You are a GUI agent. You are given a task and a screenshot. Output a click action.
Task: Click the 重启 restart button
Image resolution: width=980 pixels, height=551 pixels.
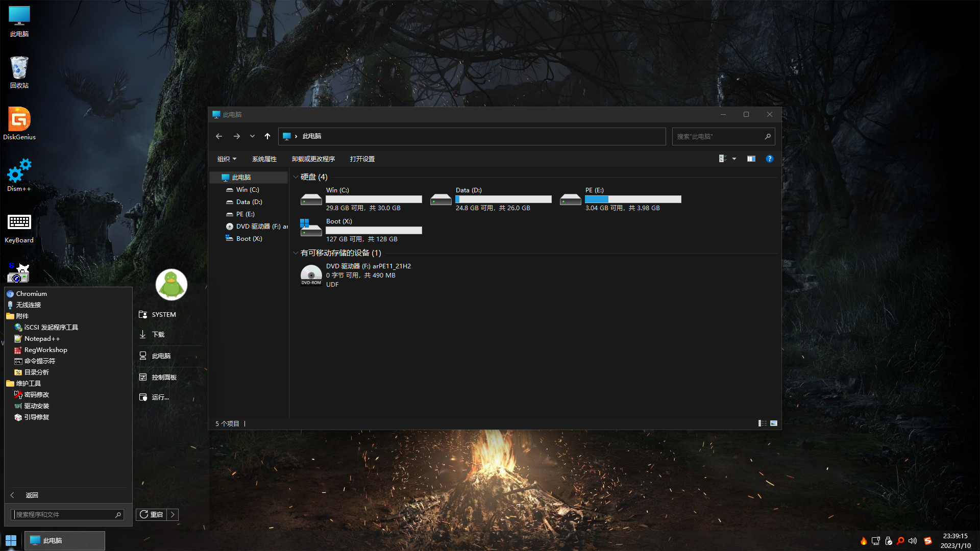point(152,514)
